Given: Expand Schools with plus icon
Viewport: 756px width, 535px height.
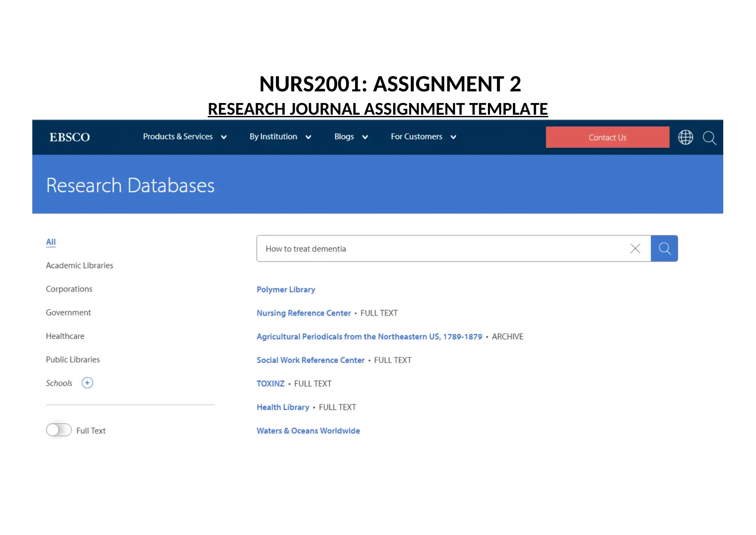Looking at the screenshot, I should (x=87, y=383).
